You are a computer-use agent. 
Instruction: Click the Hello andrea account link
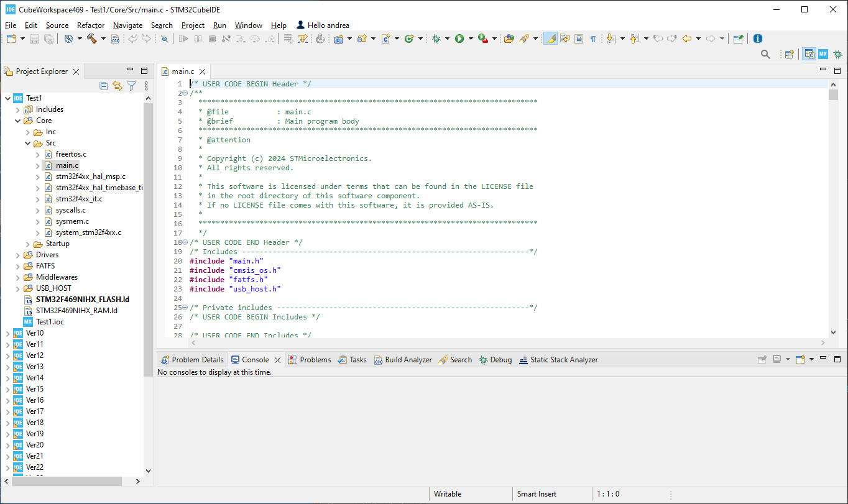(x=328, y=25)
